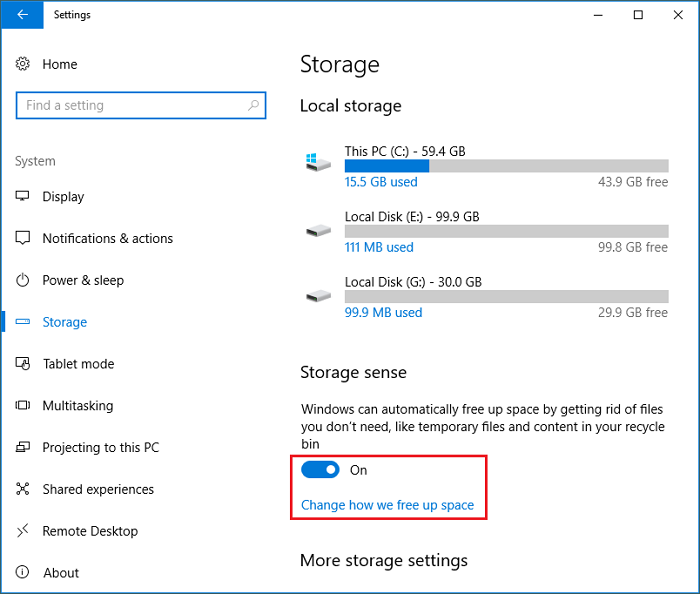Click the Tablet mode icon
The height and width of the screenshot is (594, 700).
[x=23, y=364]
